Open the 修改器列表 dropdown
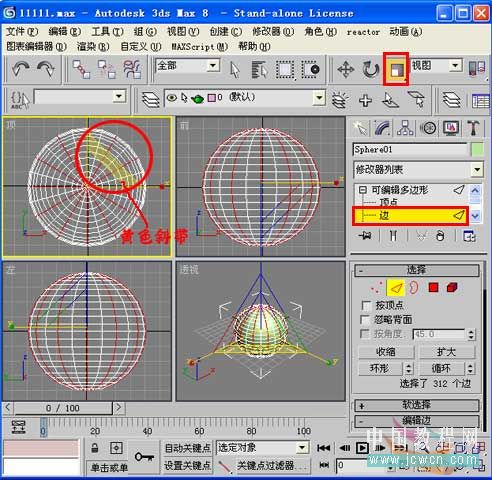The height and width of the screenshot is (480, 492). [x=418, y=170]
